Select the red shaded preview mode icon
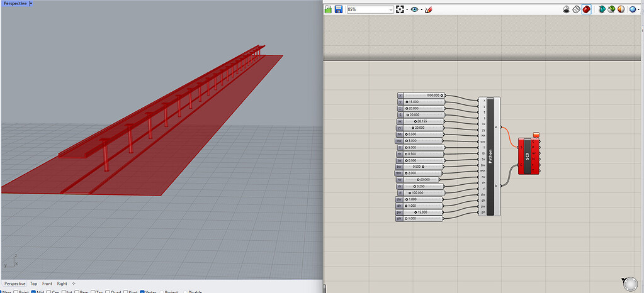 587,9
